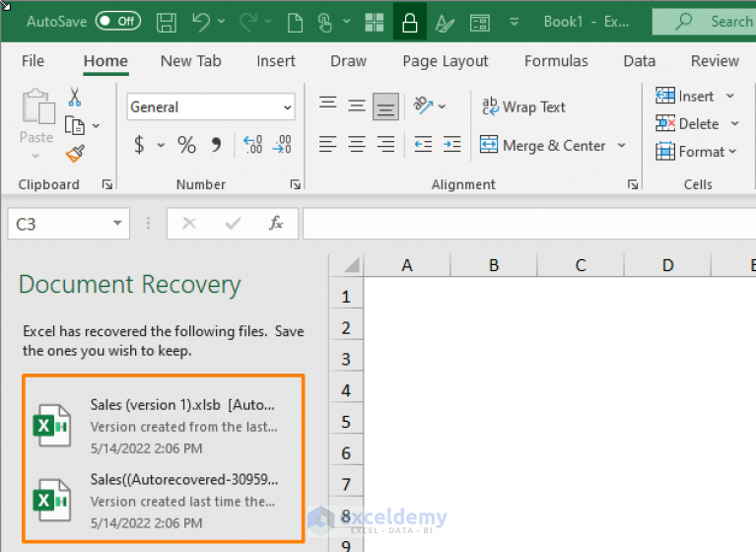Expand the Undo history dropdown
The width and height of the screenshot is (756, 552).
point(222,22)
